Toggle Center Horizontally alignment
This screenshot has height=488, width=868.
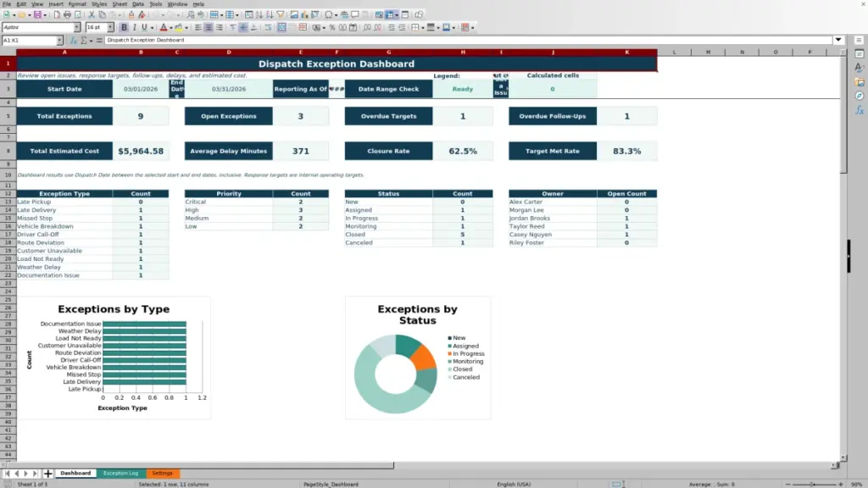tap(209, 27)
